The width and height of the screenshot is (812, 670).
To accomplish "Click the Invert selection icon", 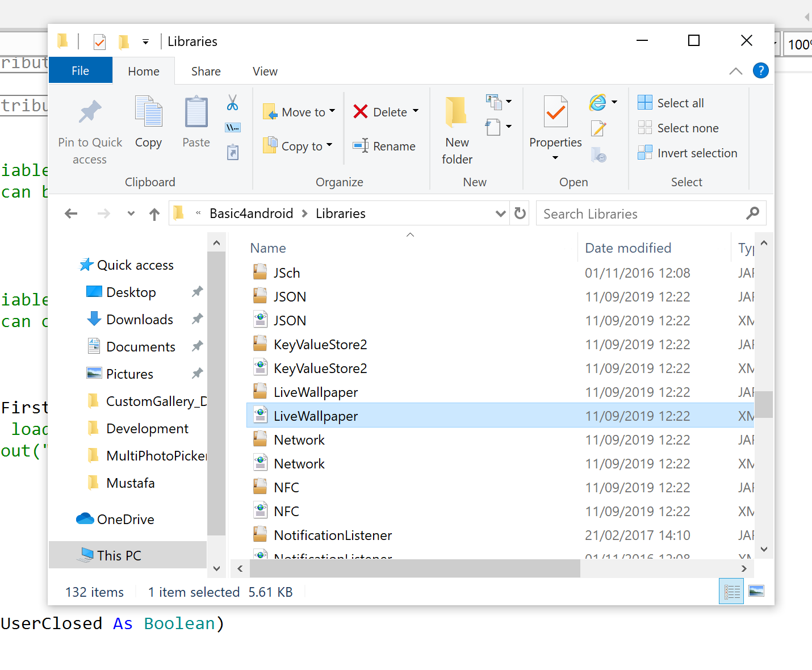I will pos(645,153).
